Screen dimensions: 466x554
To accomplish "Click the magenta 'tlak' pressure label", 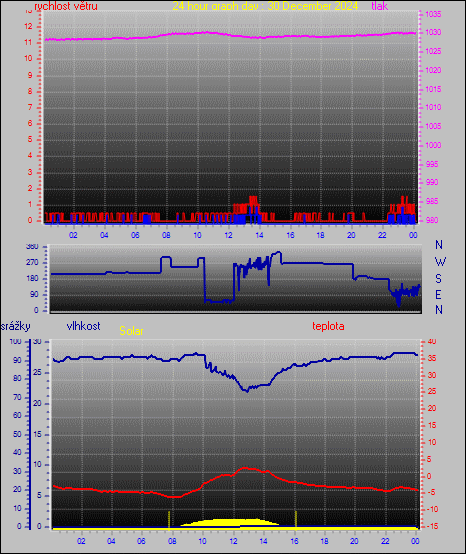I will (379, 6).
